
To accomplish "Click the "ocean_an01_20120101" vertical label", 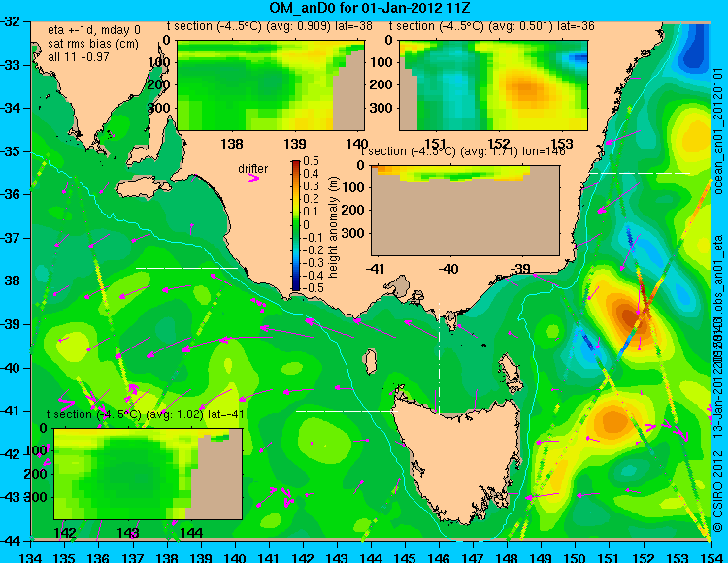I will pyautogui.click(x=717, y=131).
